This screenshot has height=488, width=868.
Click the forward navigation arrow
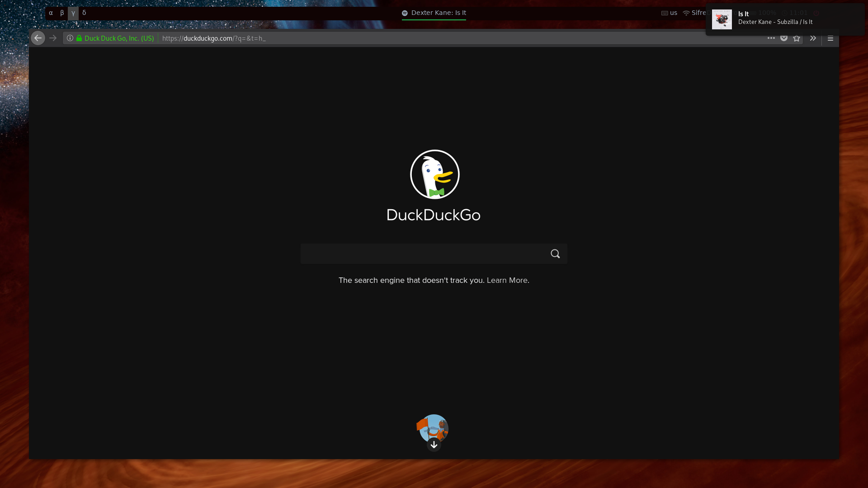[x=53, y=38]
